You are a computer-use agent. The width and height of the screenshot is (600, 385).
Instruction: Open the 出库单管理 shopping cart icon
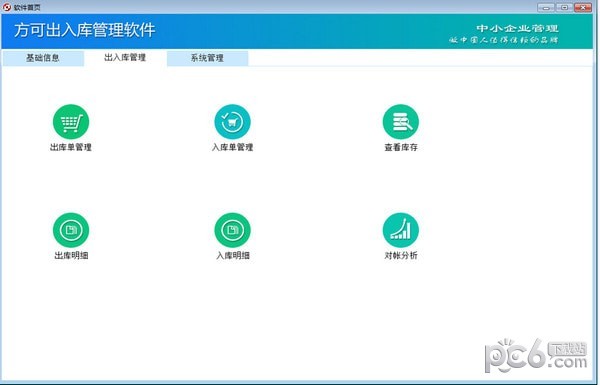(x=71, y=122)
